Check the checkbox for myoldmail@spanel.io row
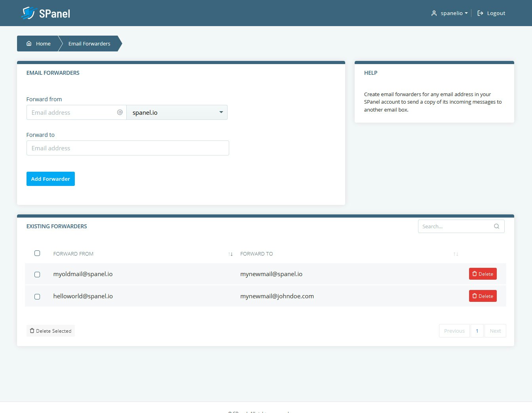The height and width of the screenshot is (413, 532). click(37, 274)
